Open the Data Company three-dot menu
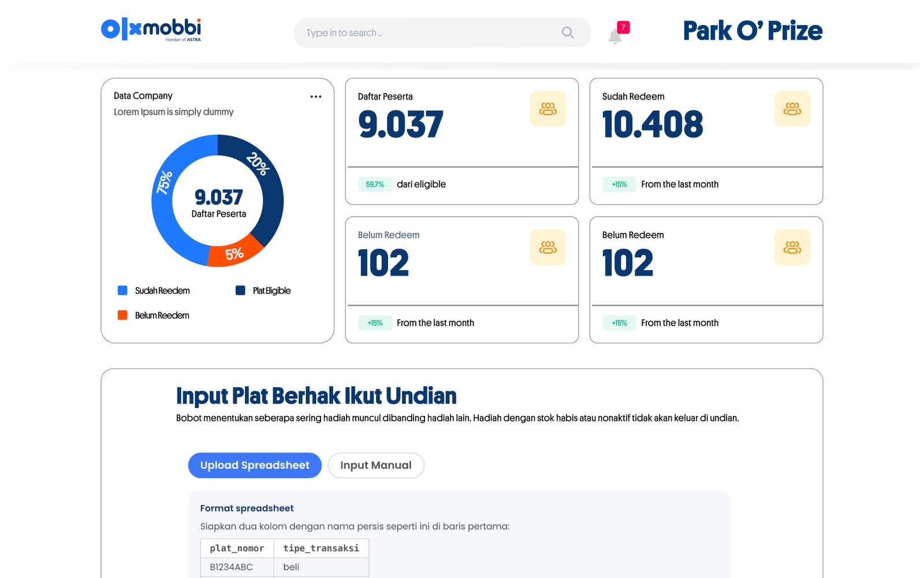The image size is (924, 578). [316, 97]
